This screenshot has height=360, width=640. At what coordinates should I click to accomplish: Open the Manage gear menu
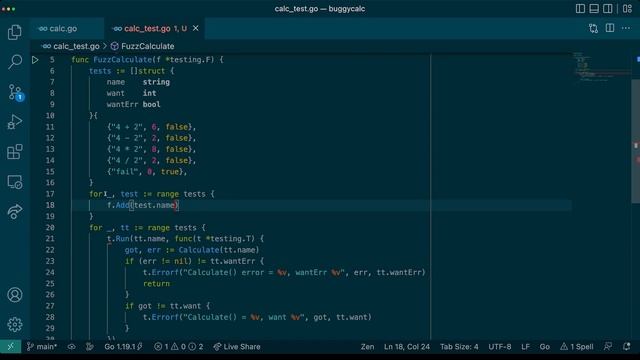pyautogui.click(x=15, y=324)
